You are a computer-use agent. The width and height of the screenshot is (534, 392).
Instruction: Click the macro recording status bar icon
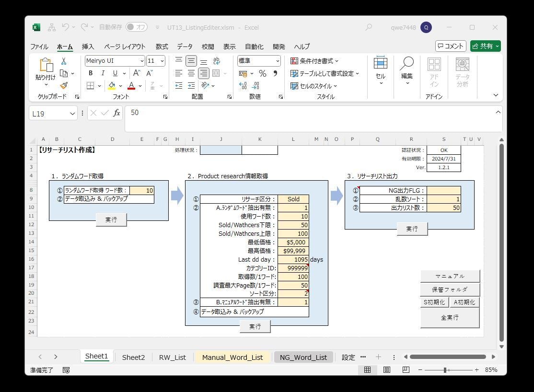[66, 370]
